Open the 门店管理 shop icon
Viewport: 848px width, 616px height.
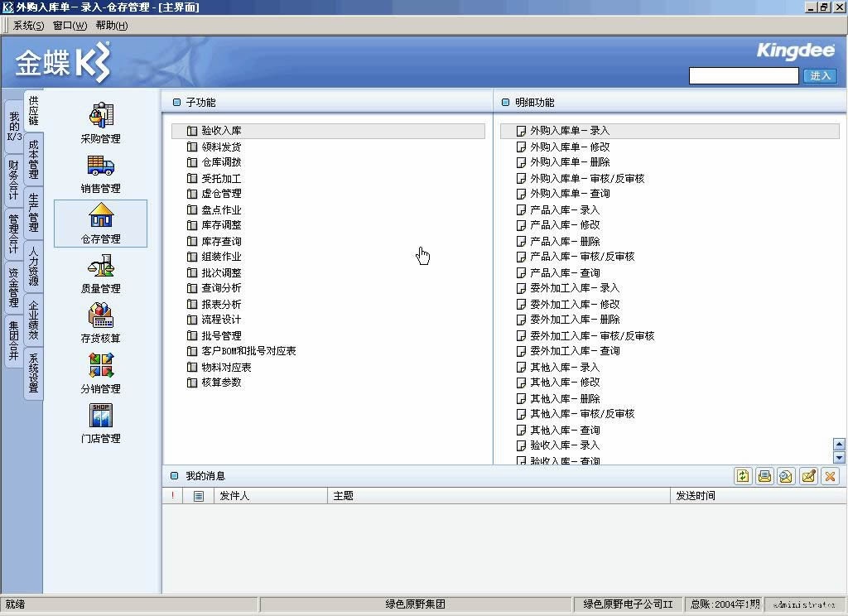pyautogui.click(x=101, y=416)
